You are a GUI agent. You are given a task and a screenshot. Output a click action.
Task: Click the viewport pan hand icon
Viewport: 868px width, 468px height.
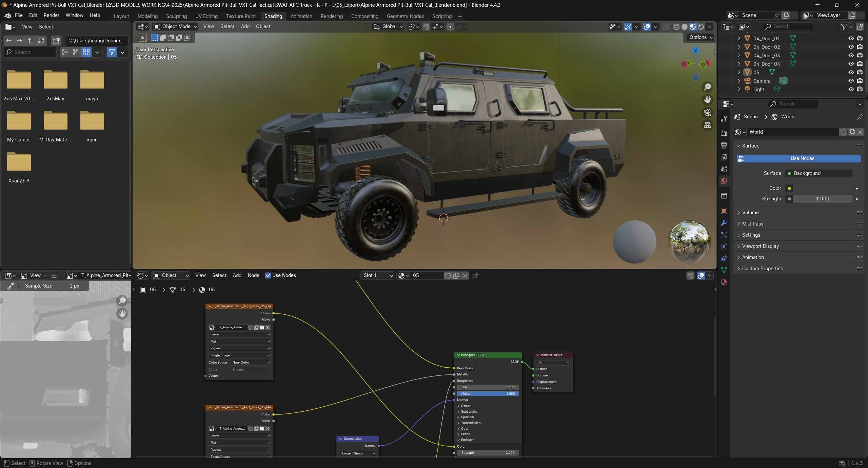click(707, 100)
